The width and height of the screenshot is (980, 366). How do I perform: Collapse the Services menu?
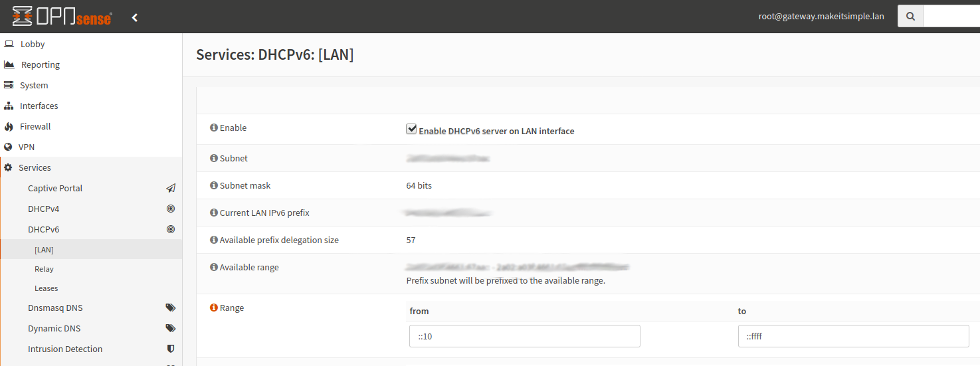(x=35, y=167)
